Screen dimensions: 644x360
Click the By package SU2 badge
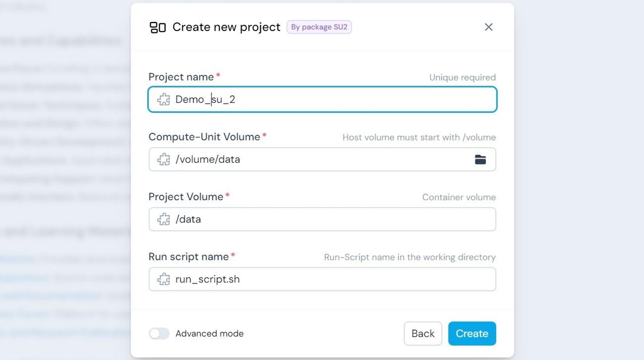tap(319, 27)
